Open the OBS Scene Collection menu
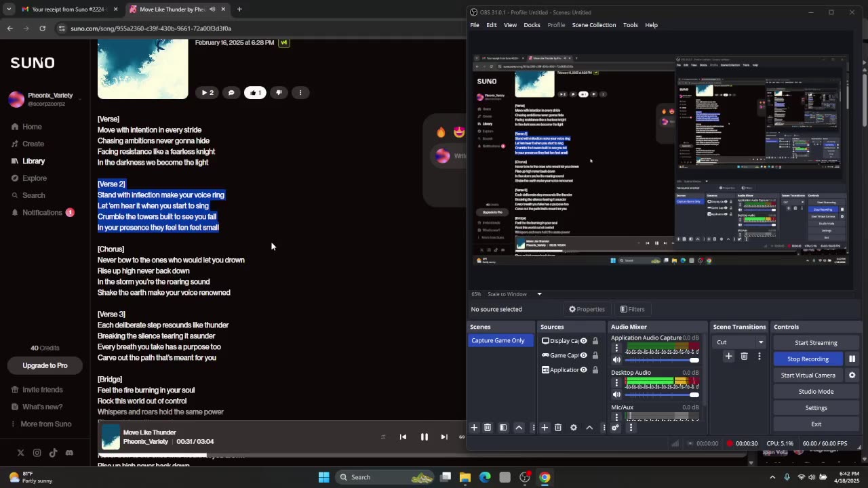 click(x=594, y=25)
